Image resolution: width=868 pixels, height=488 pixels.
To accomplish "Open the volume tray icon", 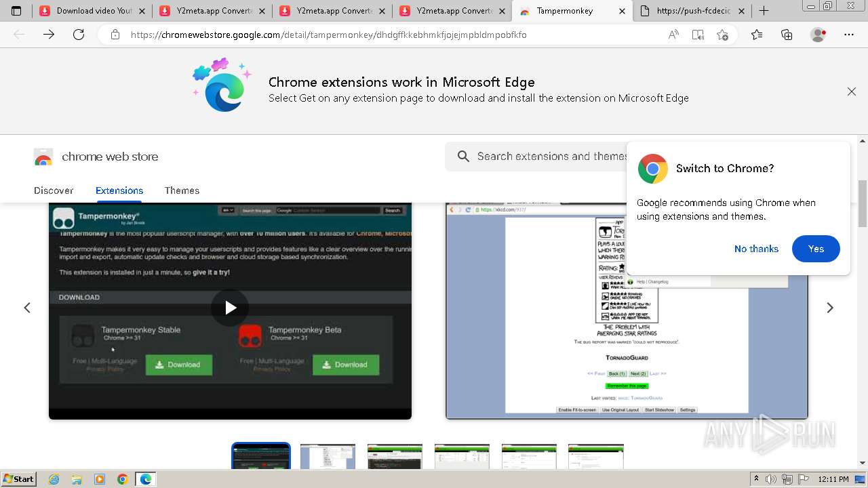I will (772, 479).
